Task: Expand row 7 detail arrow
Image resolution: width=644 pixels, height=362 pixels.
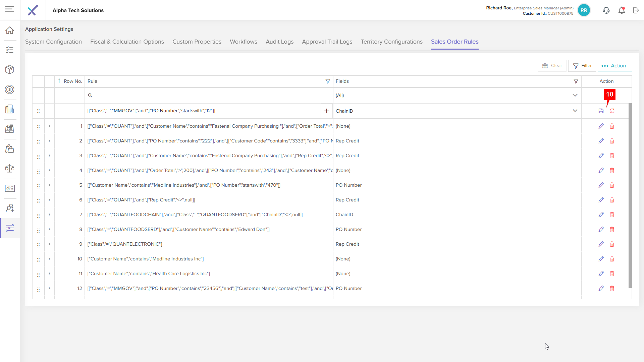Action: [50, 215]
